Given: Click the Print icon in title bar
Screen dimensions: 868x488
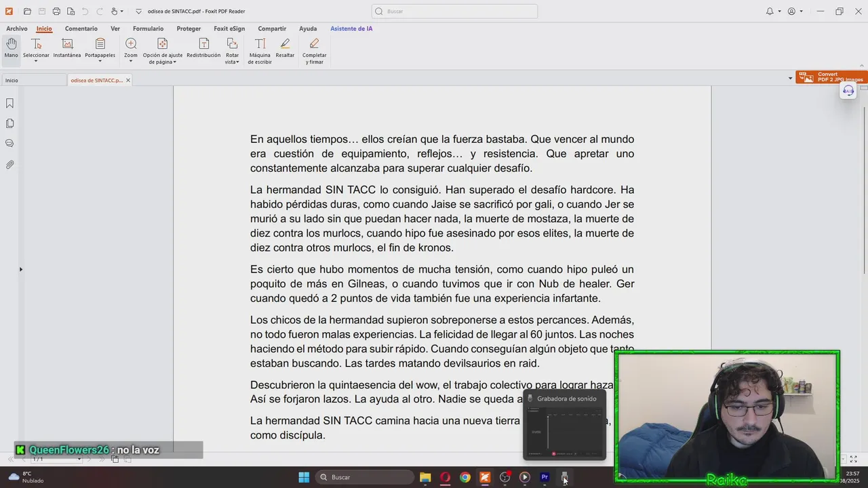Looking at the screenshot, I should [x=56, y=12].
